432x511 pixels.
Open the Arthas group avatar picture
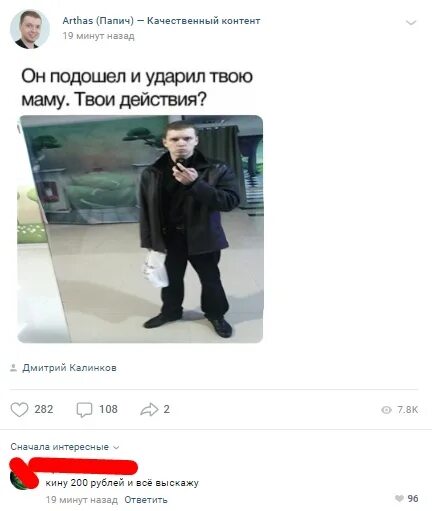coord(30,29)
